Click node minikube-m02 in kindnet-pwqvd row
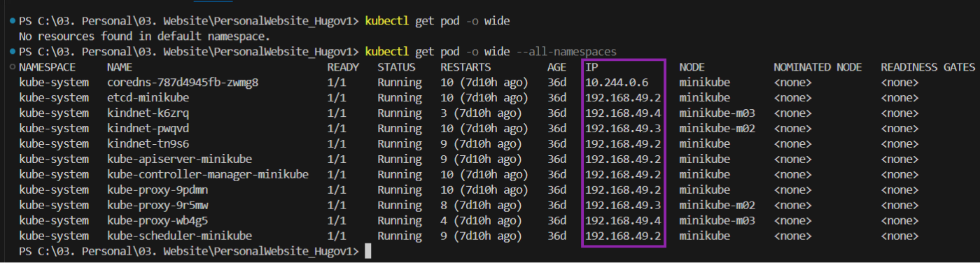This screenshot has width=980, height=263. click(717, 129)
